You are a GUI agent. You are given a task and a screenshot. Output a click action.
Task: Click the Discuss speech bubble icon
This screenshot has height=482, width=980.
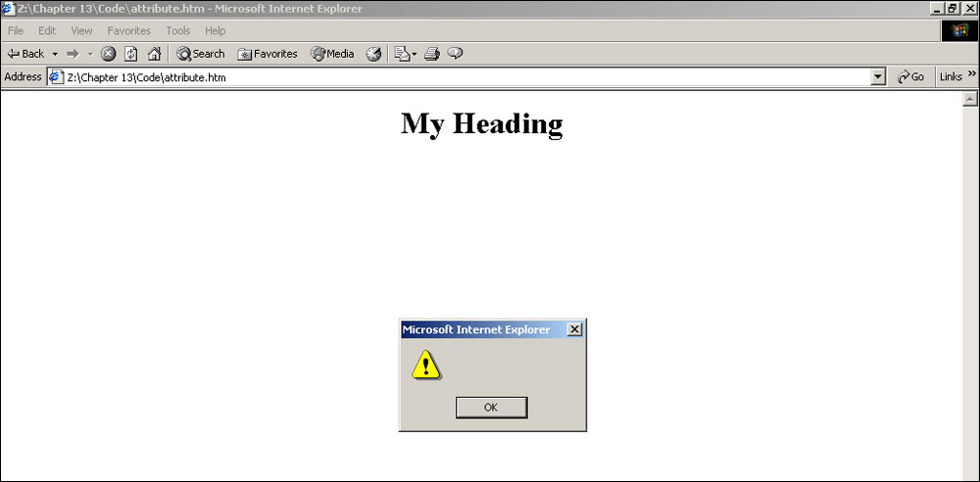[x=455, y=54]
